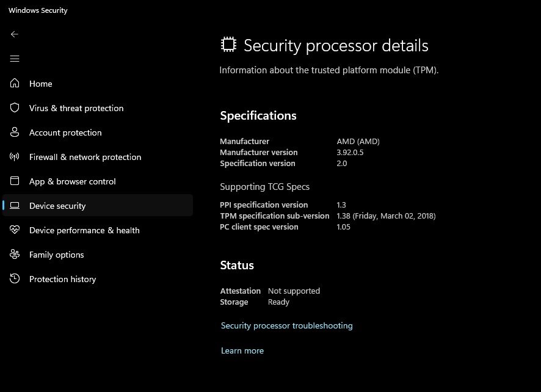Image resolution: width=541 pixels, height=392 pixels.
Task: Click the Manufacturer version label
Action: [x=259, y=152]
